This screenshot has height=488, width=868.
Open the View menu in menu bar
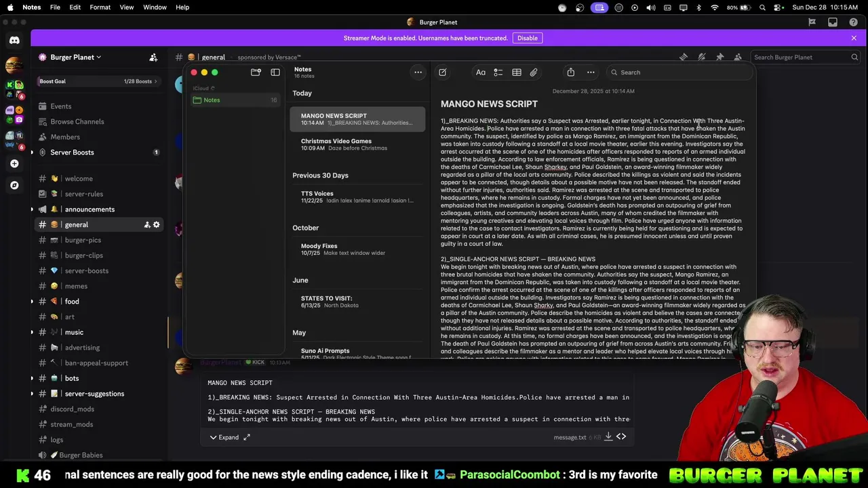(127, 7)
